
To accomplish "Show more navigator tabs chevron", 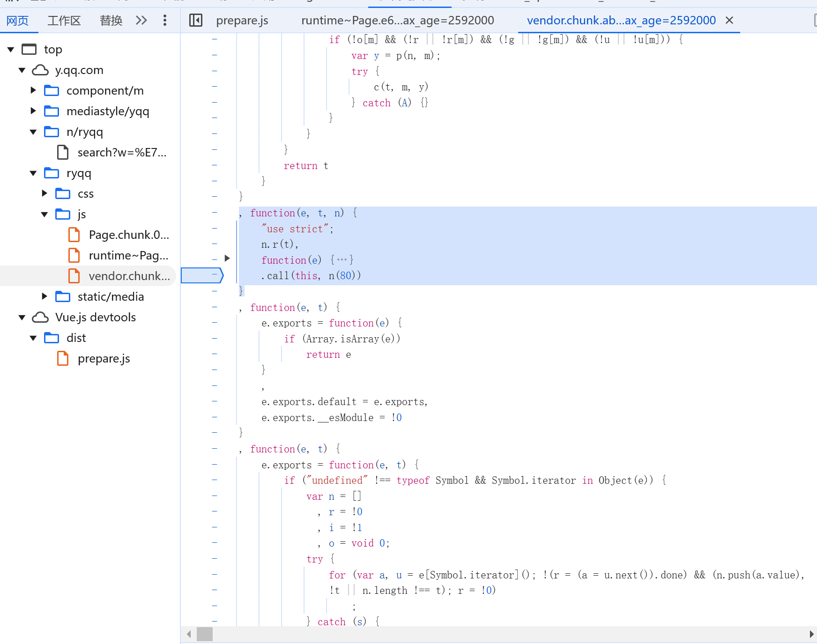I will (x=141, y=20).
